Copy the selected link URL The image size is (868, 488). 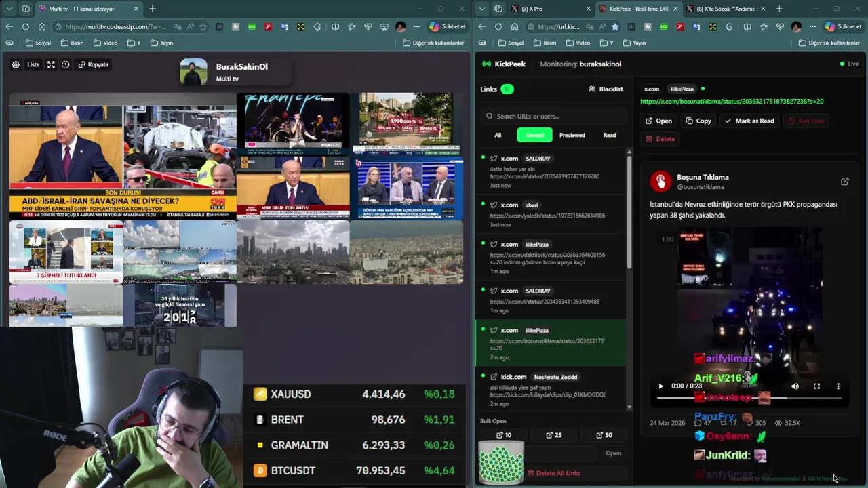(x=698, y=121)
